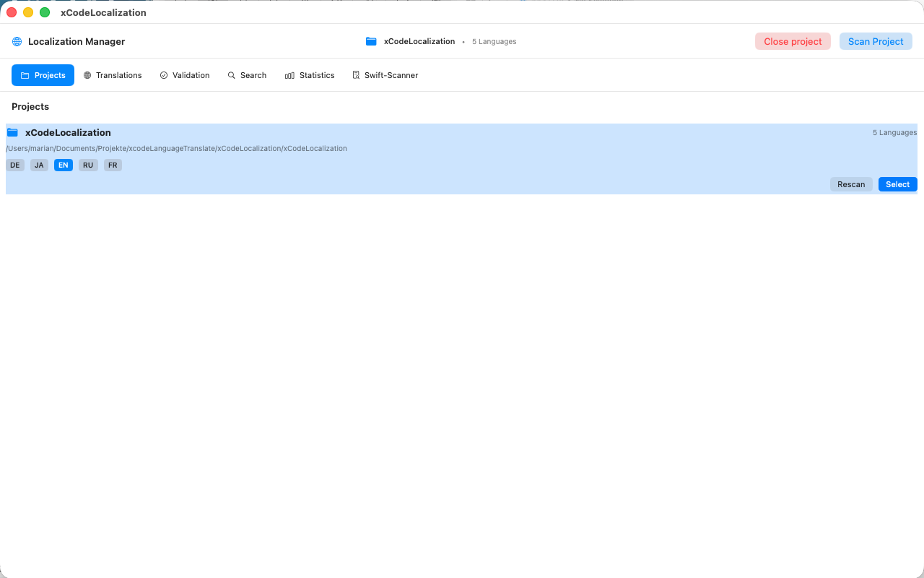Click the xCodeLocalization project path text

coord(175,148)
